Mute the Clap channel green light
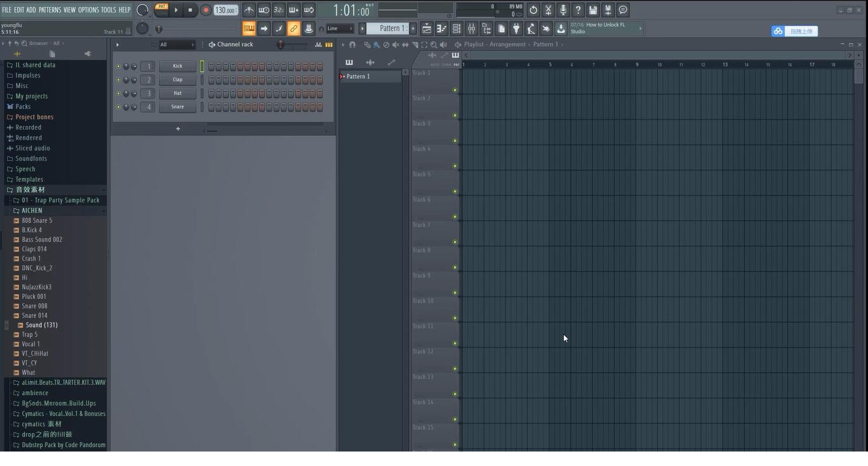868x466 pixels. pyautogui.click(x=118, y=80)
